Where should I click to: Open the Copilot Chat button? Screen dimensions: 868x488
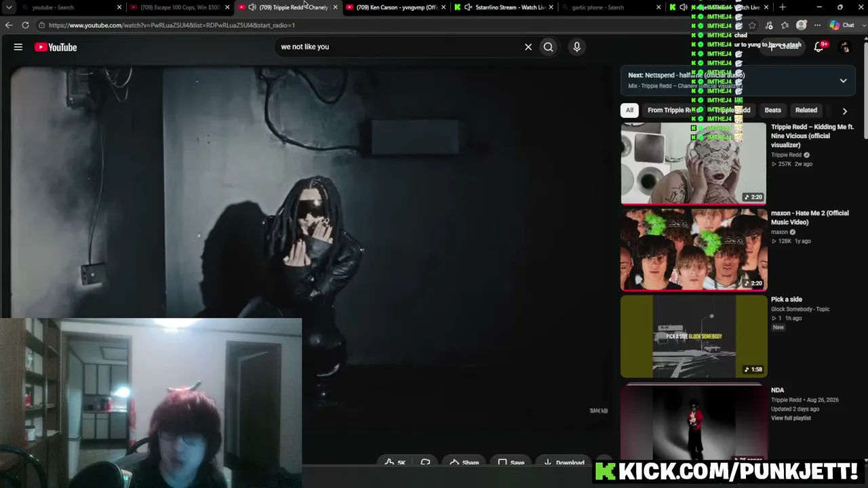(842, 25)
